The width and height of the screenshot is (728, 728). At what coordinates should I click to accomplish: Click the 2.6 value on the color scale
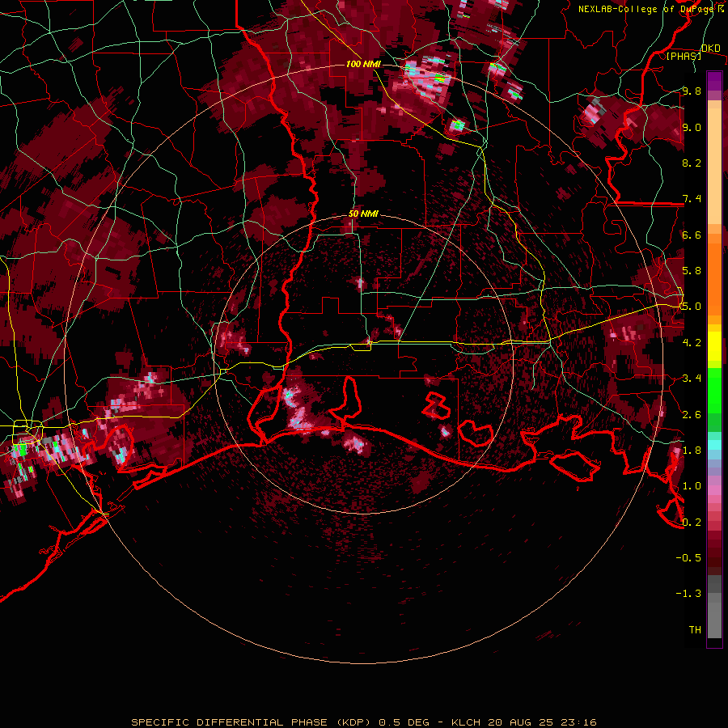tap(692, 415)
